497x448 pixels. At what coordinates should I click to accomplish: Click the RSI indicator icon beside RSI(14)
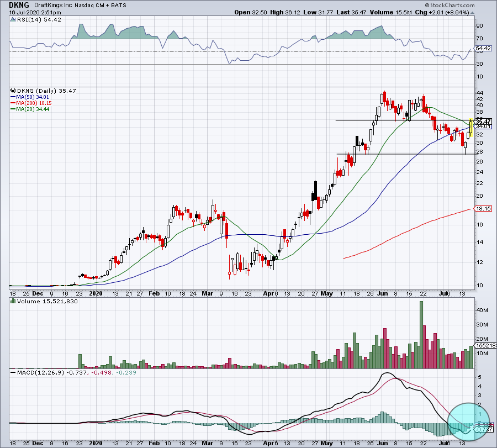[x=13, y=20]
